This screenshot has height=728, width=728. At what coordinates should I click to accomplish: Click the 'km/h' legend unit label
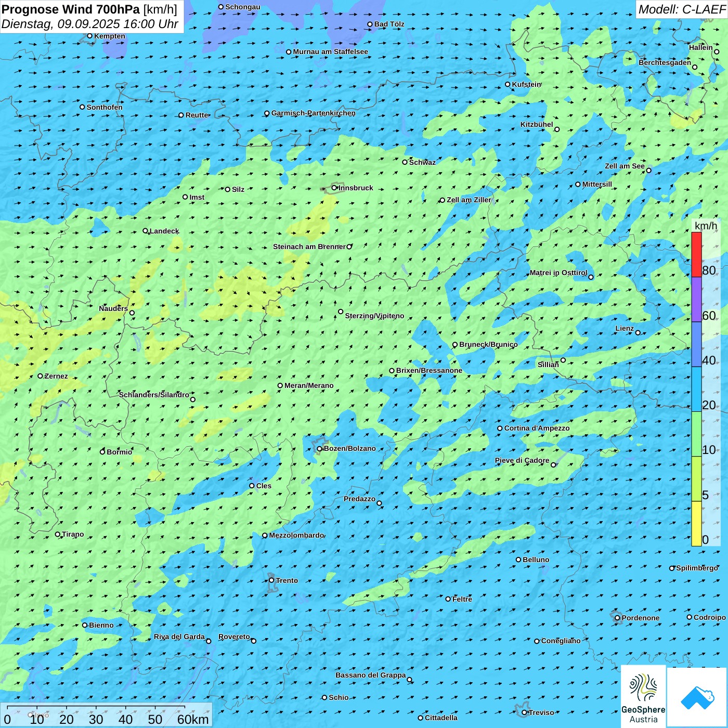pyautogui.click(x=706, y=226)
